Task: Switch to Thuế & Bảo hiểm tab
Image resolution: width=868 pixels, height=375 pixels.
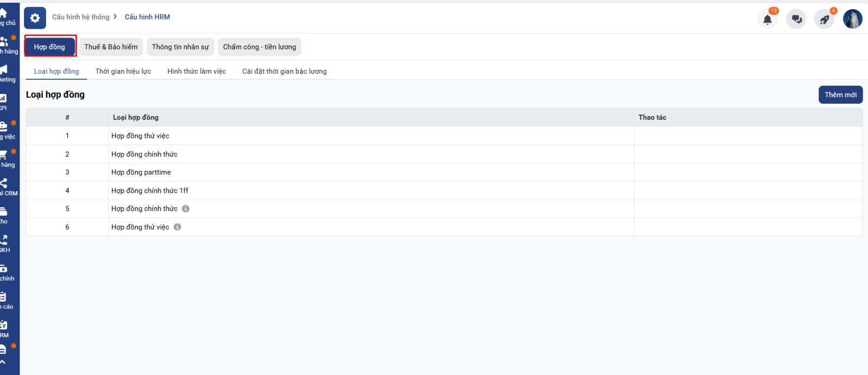Action: (111, 47)
